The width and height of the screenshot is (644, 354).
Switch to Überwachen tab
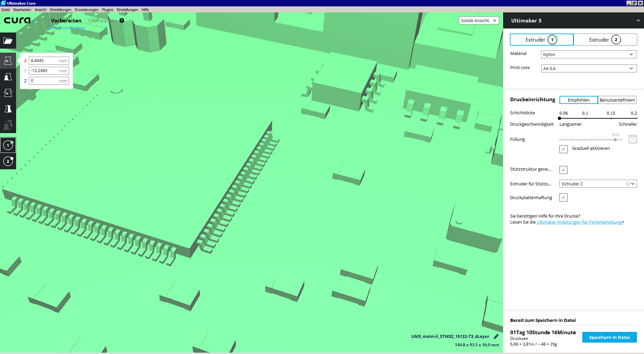pyautogui.click(x=103, y=21)
